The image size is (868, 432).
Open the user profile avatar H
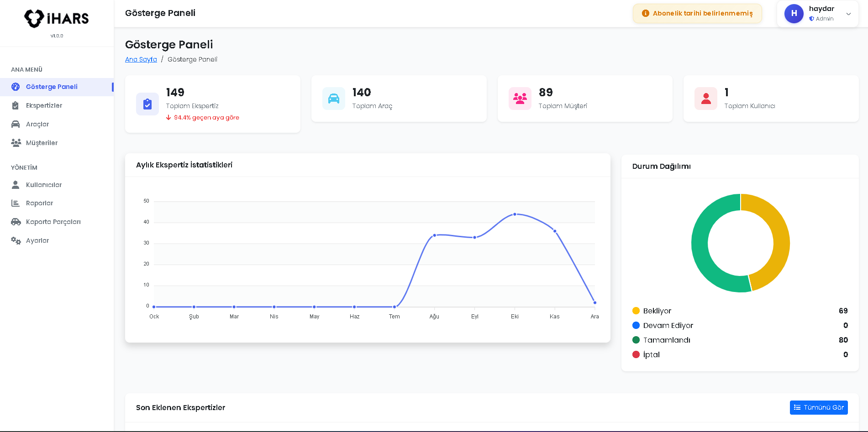pos(794,14)
